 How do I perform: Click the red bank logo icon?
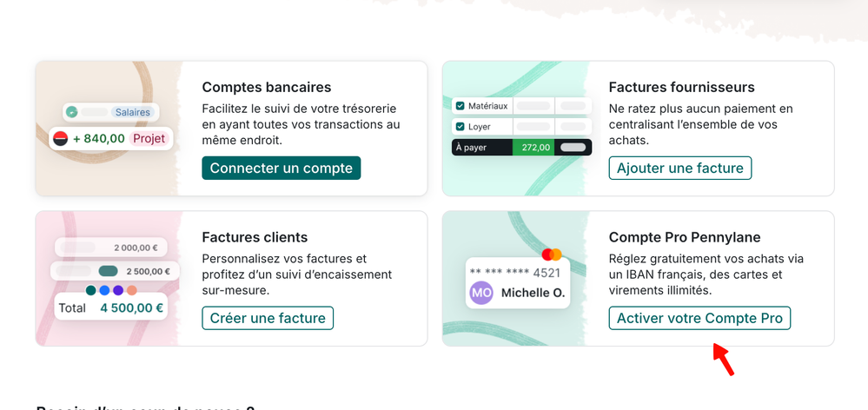[x=61, y=138]
